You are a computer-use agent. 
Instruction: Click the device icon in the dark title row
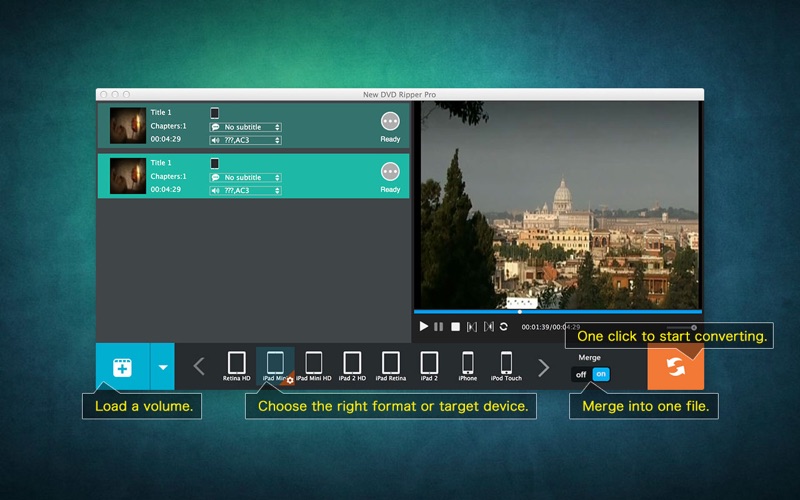coord(215,113)
